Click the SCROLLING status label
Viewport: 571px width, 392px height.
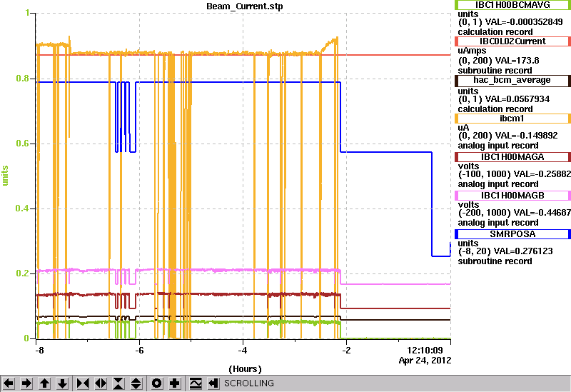[x=249, y=383]
